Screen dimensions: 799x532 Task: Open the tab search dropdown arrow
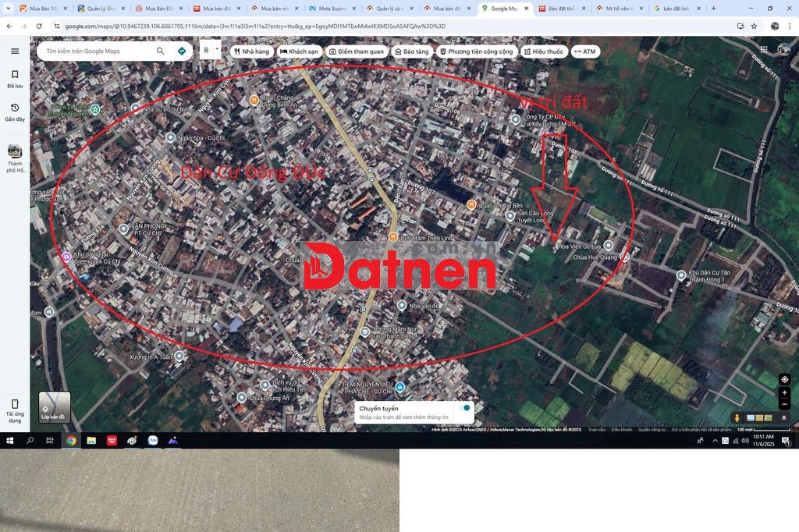coord(8,8)
